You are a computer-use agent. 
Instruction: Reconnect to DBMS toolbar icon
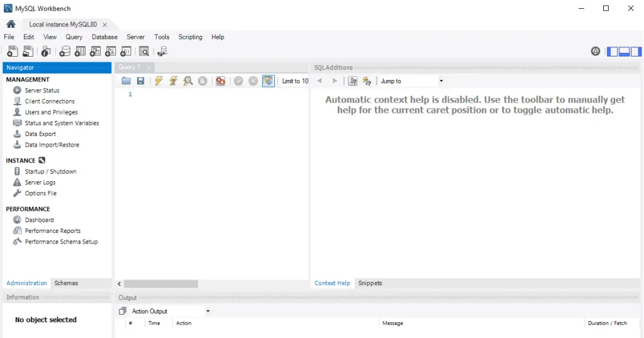pyautogui.click(x=162, y=51)
